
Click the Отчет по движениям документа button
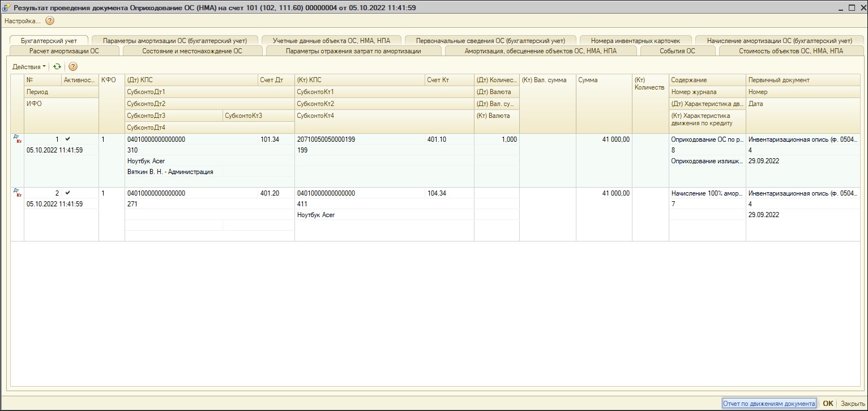769,404
